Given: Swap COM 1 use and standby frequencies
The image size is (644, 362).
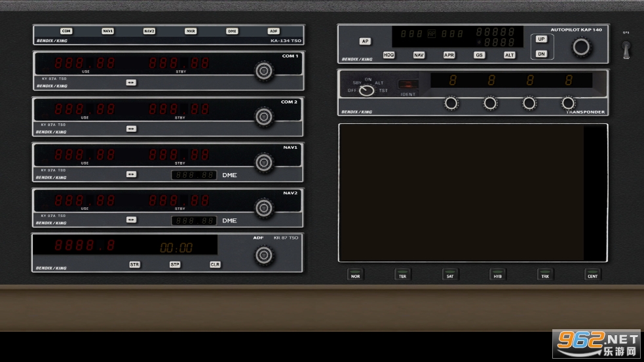Looking at the screenshot, I should click(131, 83).
